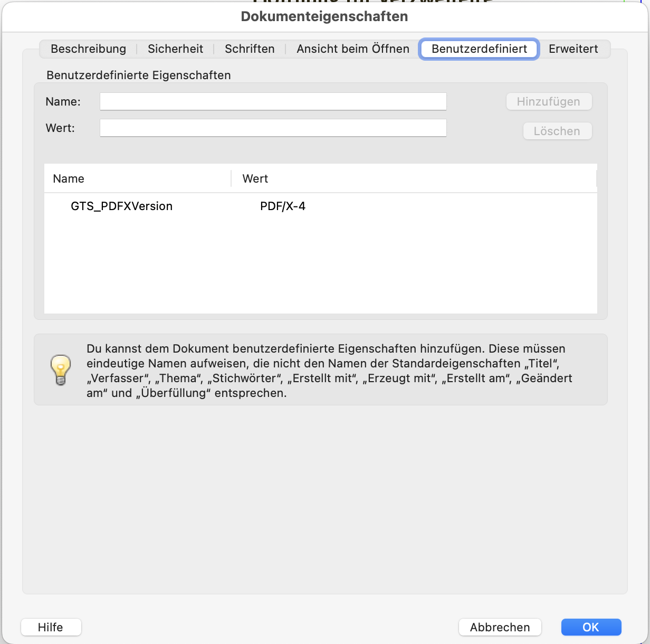The image size is (650, 644).
Task: Click the PDF/X-4 value cell
Action: click(283, 206)
